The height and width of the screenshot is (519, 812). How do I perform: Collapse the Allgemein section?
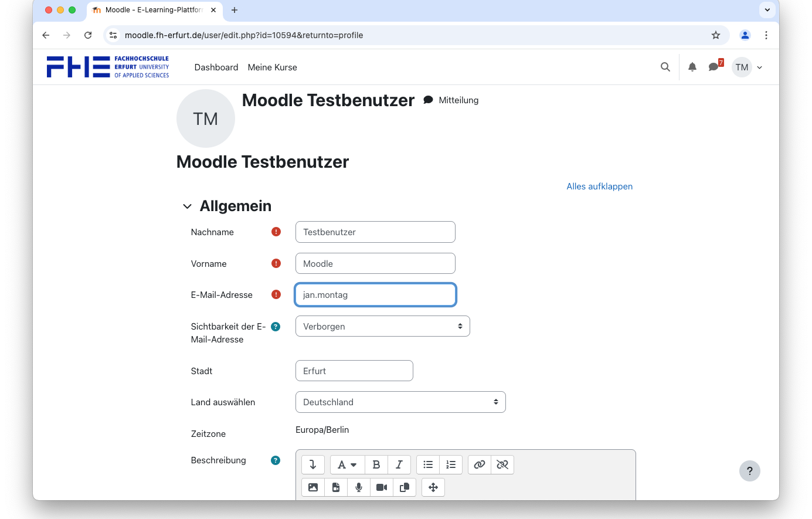(x=188, y=206)
